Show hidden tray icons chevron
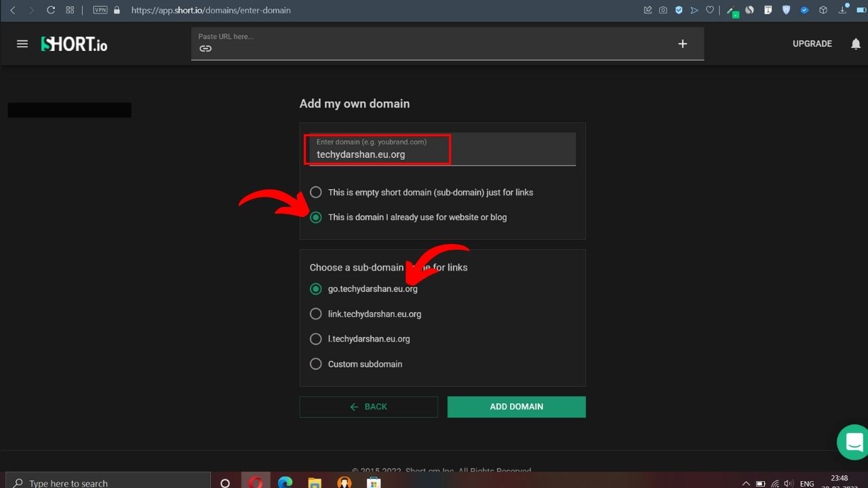Image resolution: width=868 pixels, height=488 pixels. pyautogui.click(x=746, y=483)
